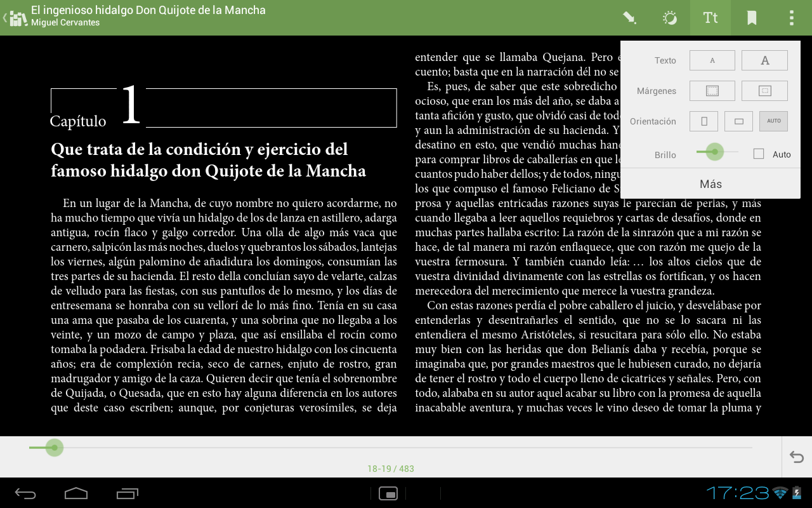Tap the Texto label in settings panel
The width and height of the screenshot is (812, 508).
coord(665,60)
